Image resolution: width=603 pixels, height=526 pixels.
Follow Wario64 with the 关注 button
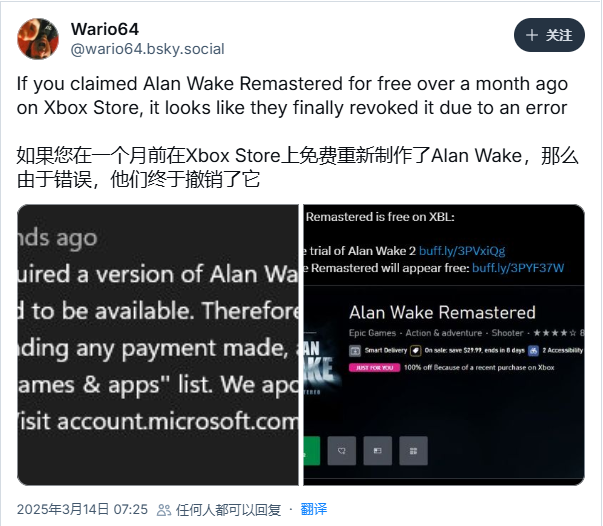549,35
